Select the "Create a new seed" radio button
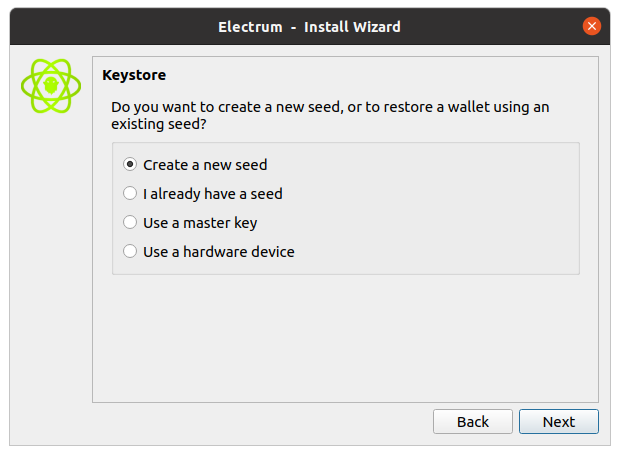620x455 pixels. click(130, 165)
